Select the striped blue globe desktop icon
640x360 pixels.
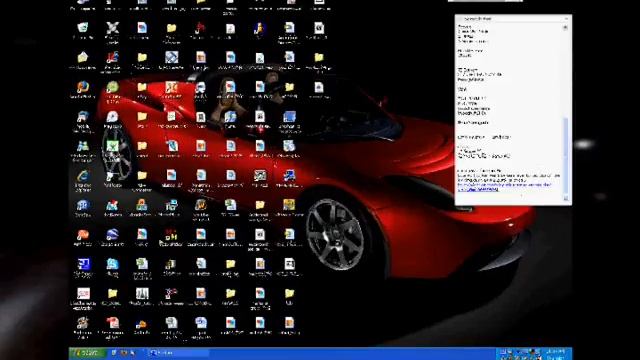pyautogui.click(x=112, y=235)
